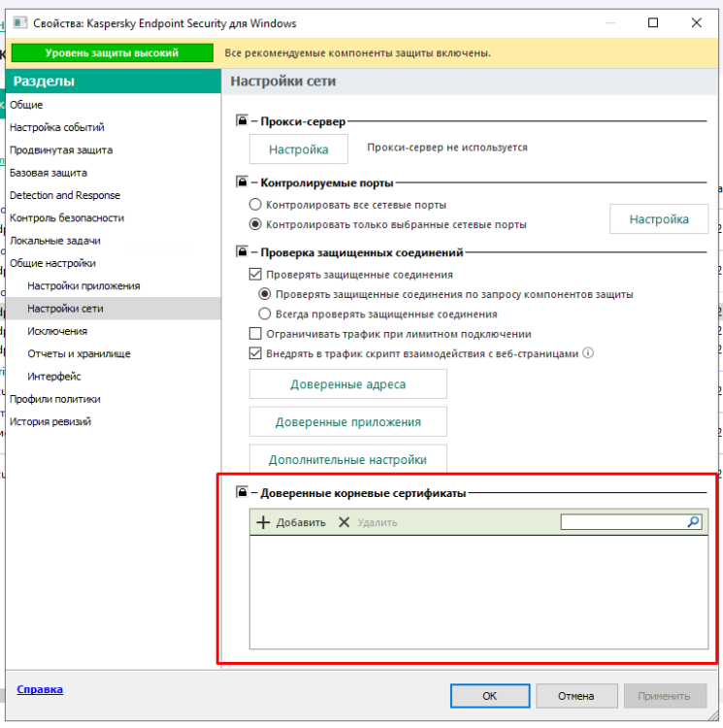Select Контролировать все сетевые порты radio
Image resolution: width=723 pixels, height=728 pixels.
[255, 204]
